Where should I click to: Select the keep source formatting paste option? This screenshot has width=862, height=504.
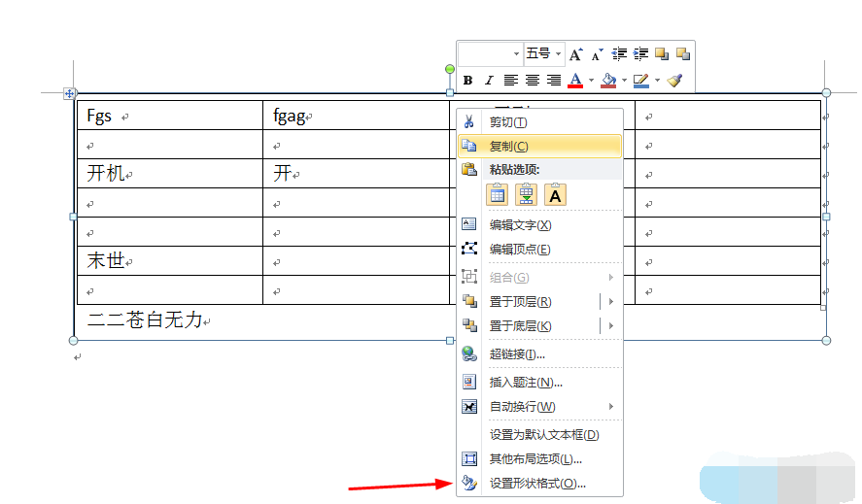pyautogui.click(x=497, y=194)
